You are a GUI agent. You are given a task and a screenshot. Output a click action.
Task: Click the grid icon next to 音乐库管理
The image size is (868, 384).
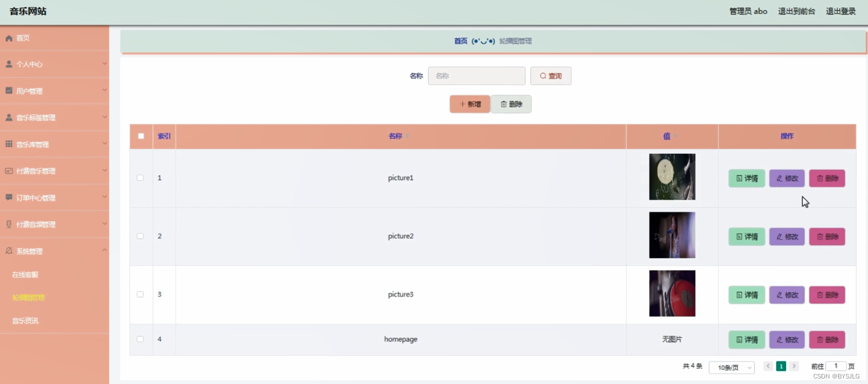point(9,144)
